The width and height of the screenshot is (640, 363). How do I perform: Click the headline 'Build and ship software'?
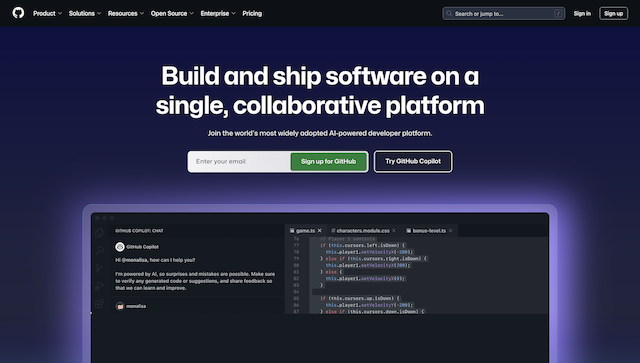click(293, 76)
